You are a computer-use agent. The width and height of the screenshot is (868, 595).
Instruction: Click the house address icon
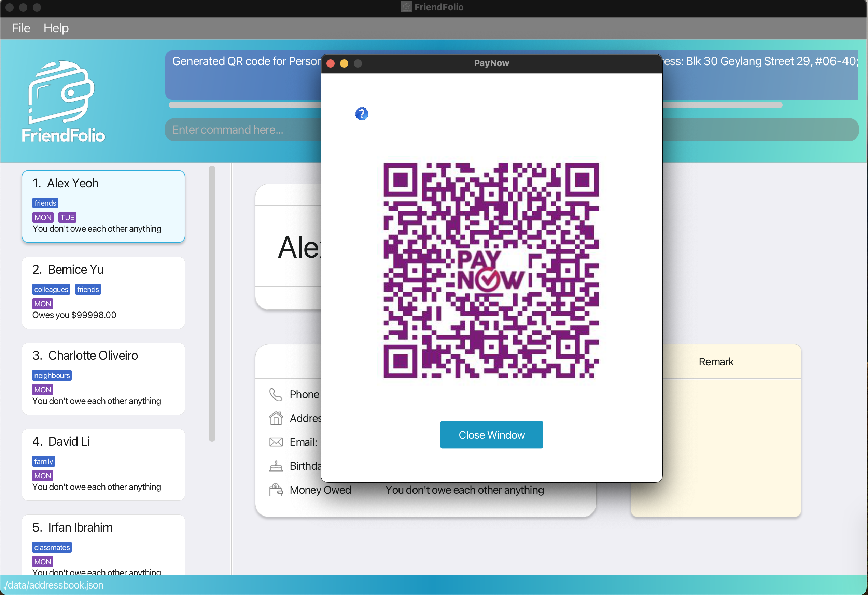[276, 418]
